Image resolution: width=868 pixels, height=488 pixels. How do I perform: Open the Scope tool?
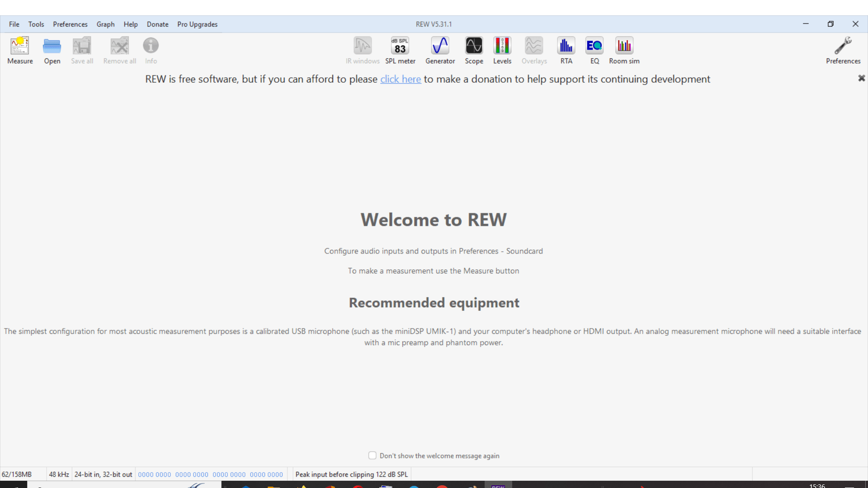point(474,51)
